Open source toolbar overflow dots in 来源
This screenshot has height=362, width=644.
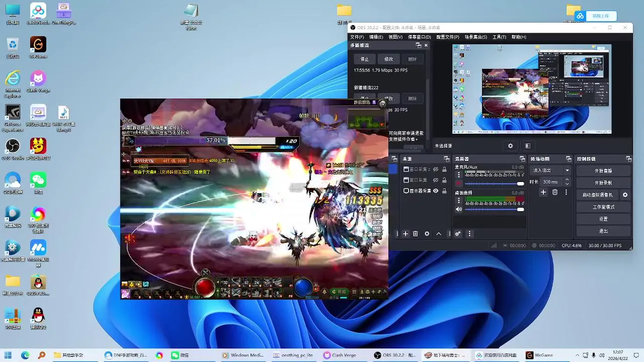tap(449, 234)
